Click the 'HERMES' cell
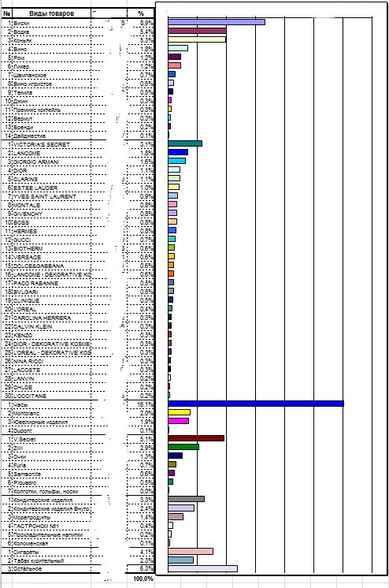This screenshot has width=389, height=588. coord(52,232)
